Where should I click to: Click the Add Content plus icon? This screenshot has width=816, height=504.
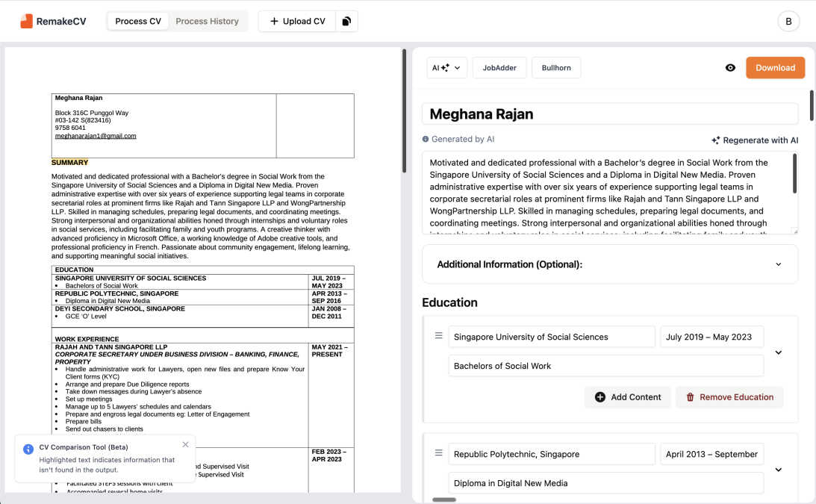pos(599,396)
